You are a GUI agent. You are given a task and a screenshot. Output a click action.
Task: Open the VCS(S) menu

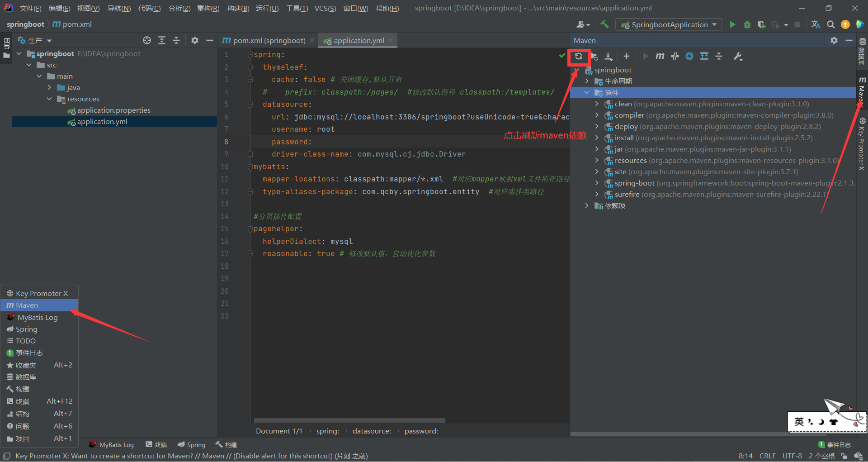click(325, 8)
